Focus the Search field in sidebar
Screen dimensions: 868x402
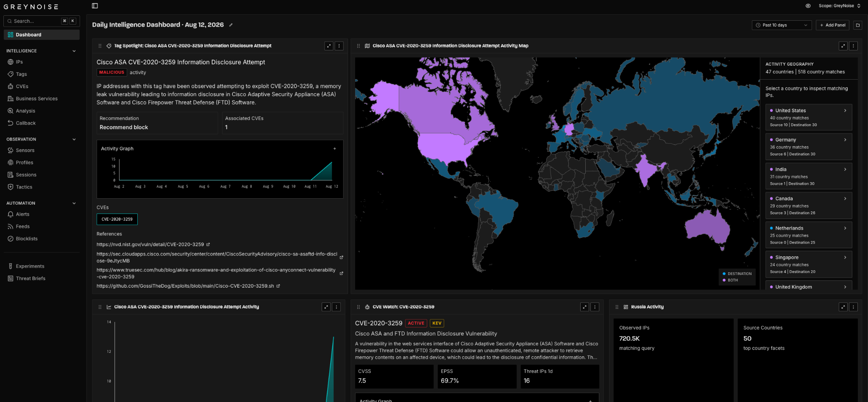(x=42, y=21)
